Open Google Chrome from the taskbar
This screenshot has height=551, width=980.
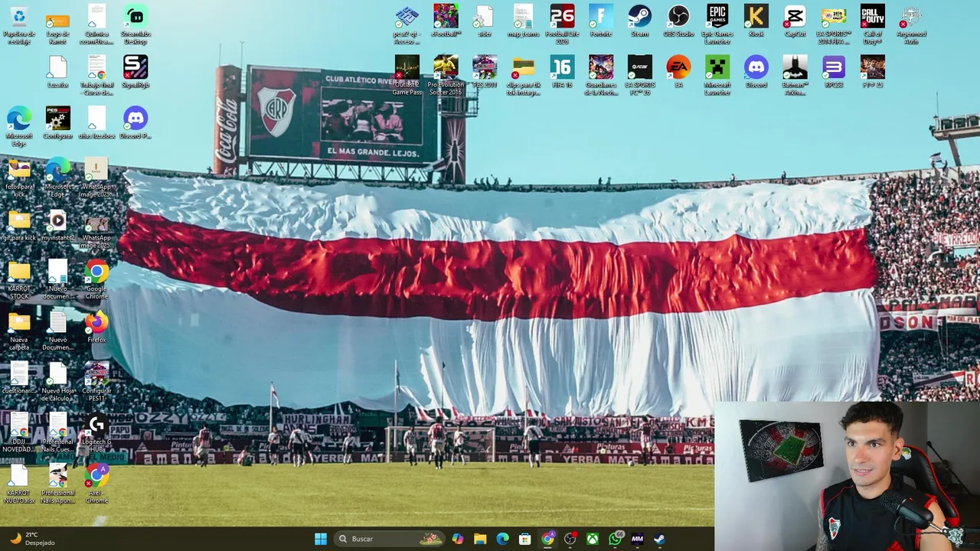(x=547, y=539)
